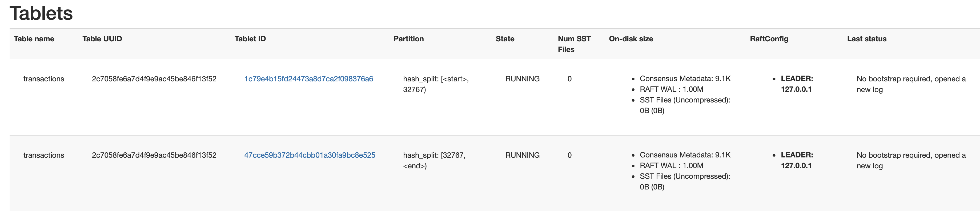Click the Table UUID column header
The height and width of the screenshot is (214, 980).
click(102, 39)
